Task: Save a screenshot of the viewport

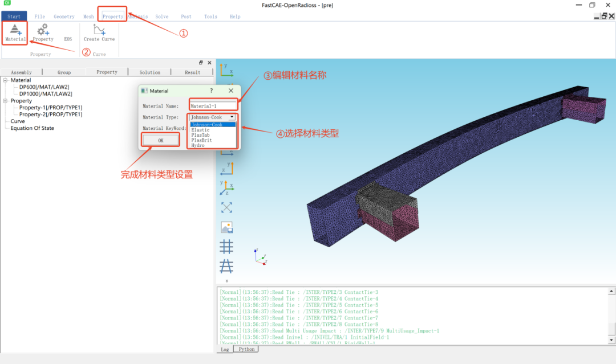Action: [226, 227]
